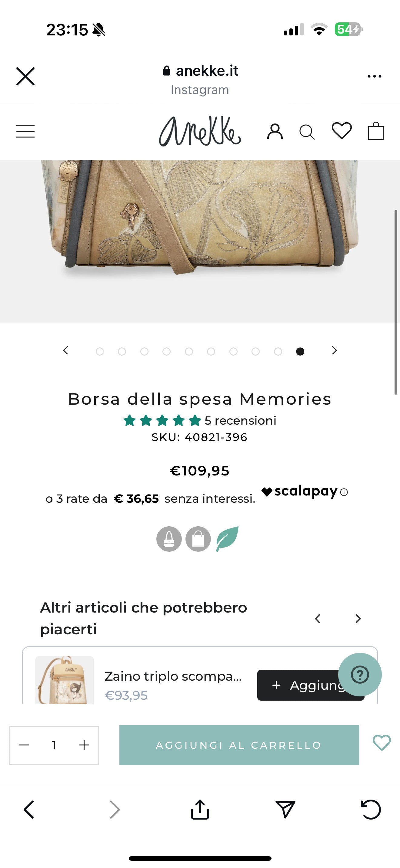
Task: Open the hamburger navigation menu
Action: click(x=25, y=131)
